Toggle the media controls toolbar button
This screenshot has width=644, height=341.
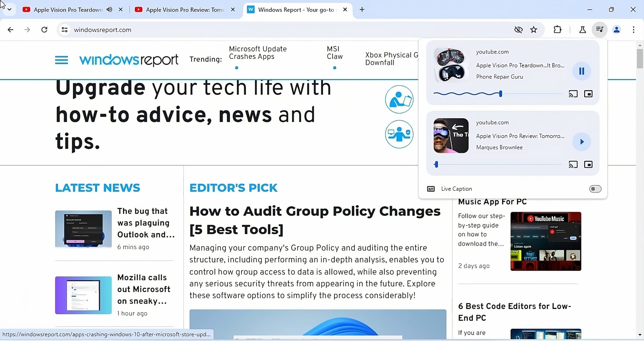click(x=600, y=30)
